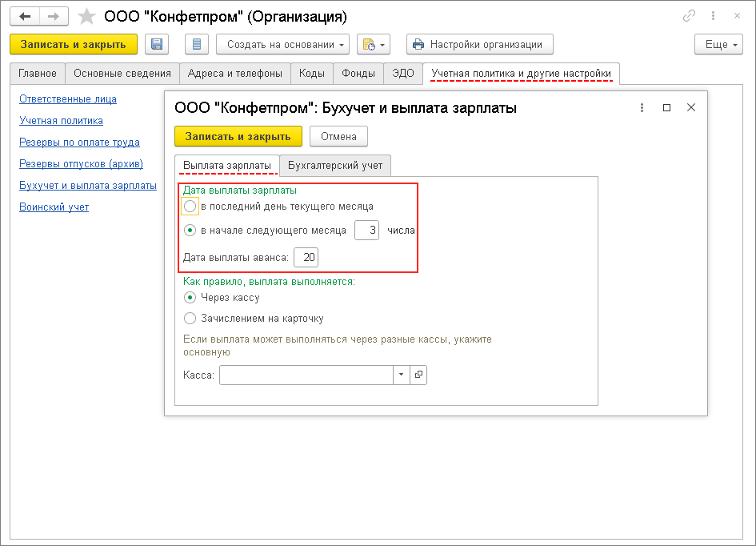Open main window three-dots menu
Viewport: 756px width, 546px height.
(713, 16)
